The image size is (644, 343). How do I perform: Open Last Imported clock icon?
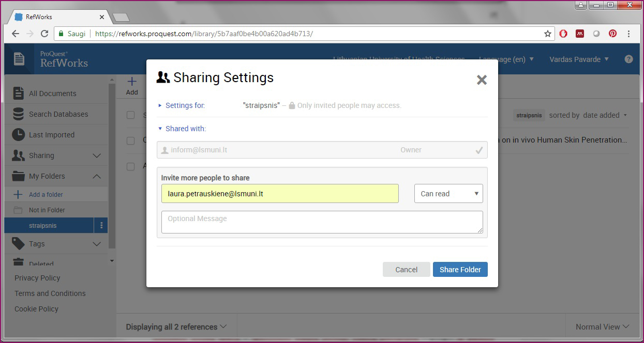tap(19, 135)
